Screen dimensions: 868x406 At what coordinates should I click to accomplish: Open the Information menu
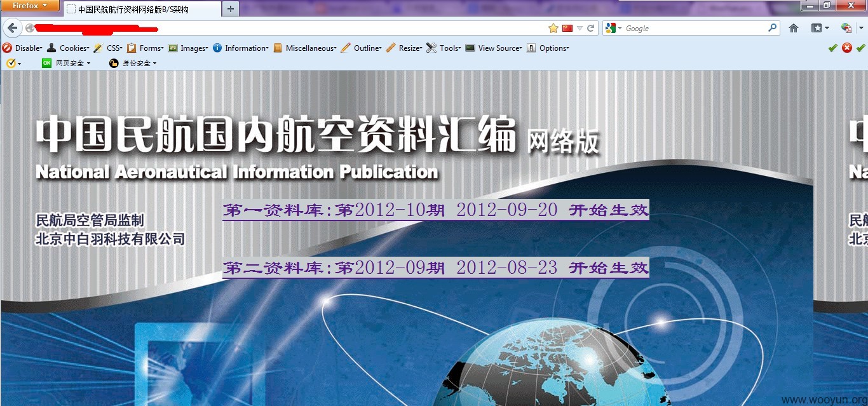(240, 48)
